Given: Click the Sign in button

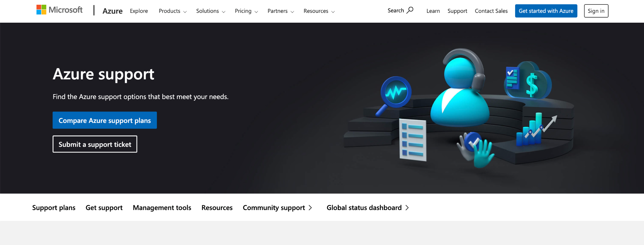Looking at the screenshot, I should point(596,11).
